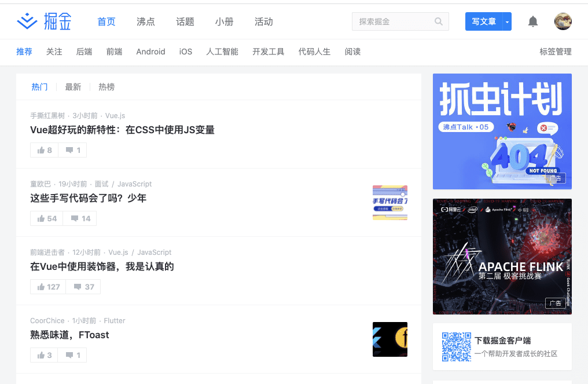Click the 面试 tag on 童欧巴 article

pos(101,184)
